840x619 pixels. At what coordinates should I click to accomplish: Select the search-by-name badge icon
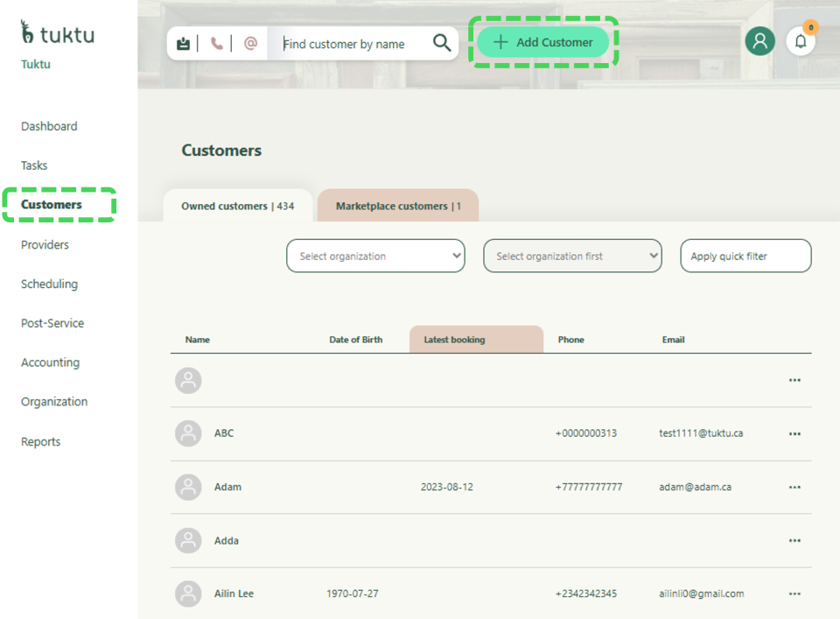coord(183,43)
